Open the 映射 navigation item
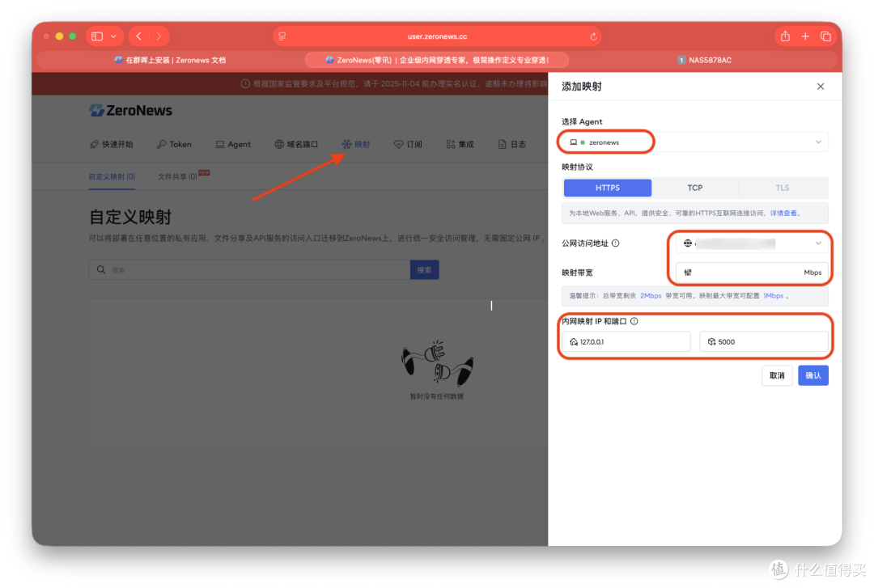 click(x=355, y=144)
